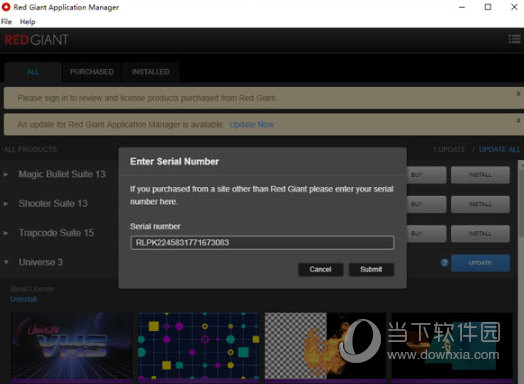Click the Uninstall link under Universe 3
The width and height of the screenshot is (524, 384).
[23, 299]
